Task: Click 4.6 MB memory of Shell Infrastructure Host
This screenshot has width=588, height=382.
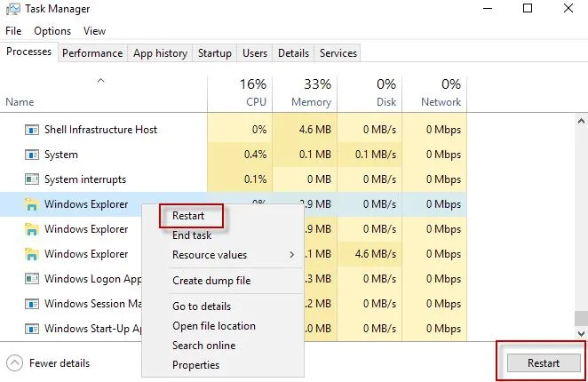Action: 315,130
